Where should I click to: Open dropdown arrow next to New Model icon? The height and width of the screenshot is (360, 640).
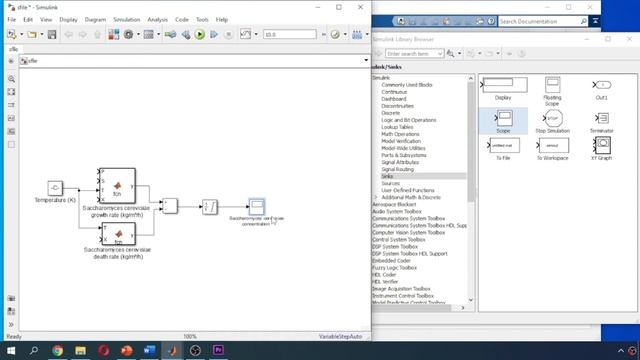click(21, 35)
